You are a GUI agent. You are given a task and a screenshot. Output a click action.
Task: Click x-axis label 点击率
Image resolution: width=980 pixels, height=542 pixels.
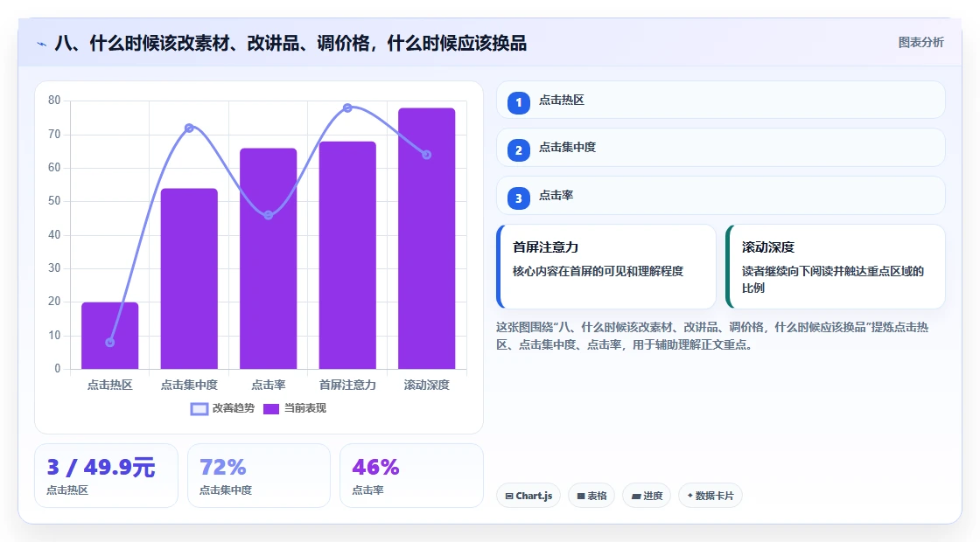pos(268,385)
